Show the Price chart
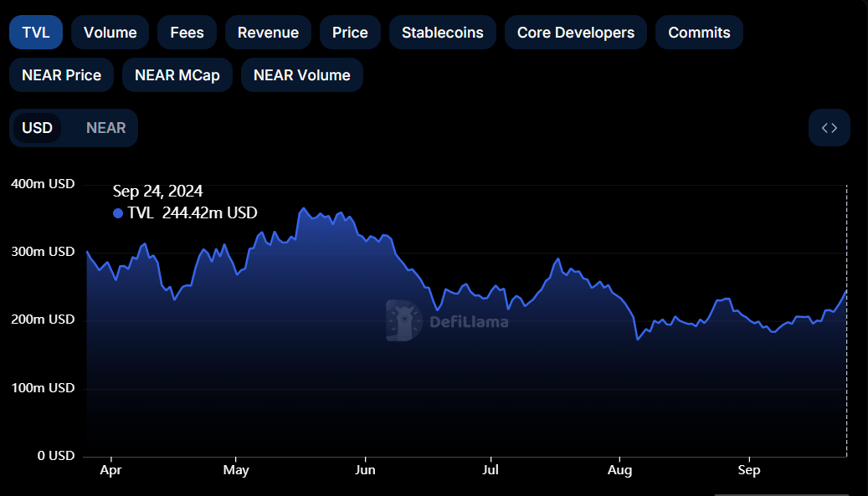Image resolution: width=868 pixels, height=496 pixels. coord(350,32)
